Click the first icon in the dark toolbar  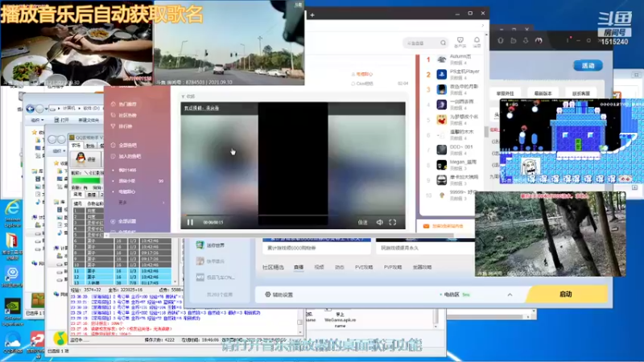click(500, 41)
